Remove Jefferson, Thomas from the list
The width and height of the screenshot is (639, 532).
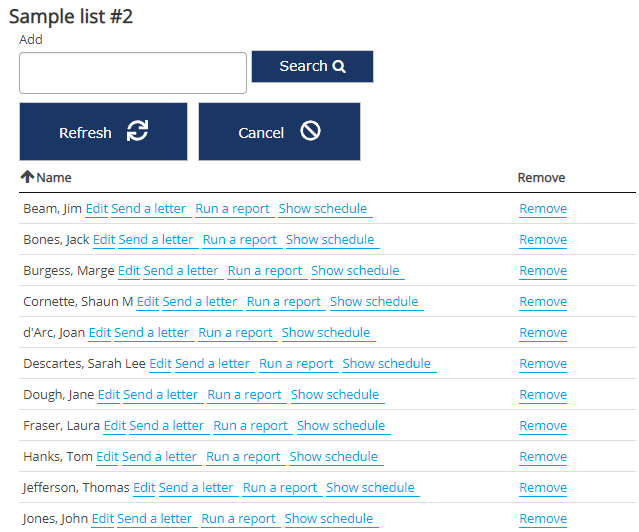coord(543,488)
